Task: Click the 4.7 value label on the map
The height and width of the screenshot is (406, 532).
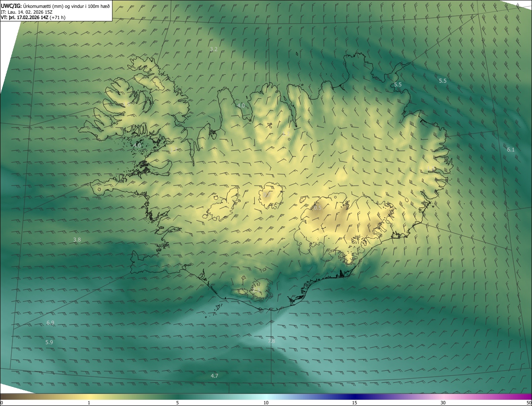Action: click(214, 376)
